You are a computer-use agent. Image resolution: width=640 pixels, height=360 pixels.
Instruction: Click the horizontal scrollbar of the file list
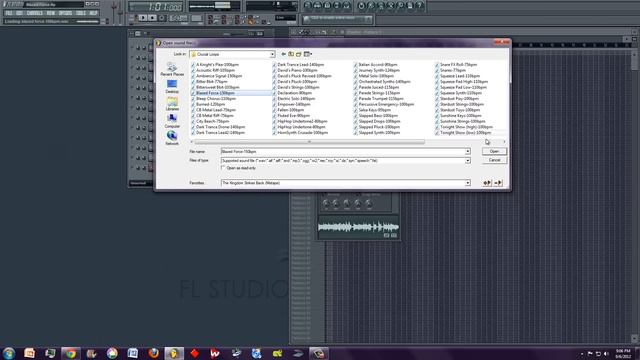point(309,142)
